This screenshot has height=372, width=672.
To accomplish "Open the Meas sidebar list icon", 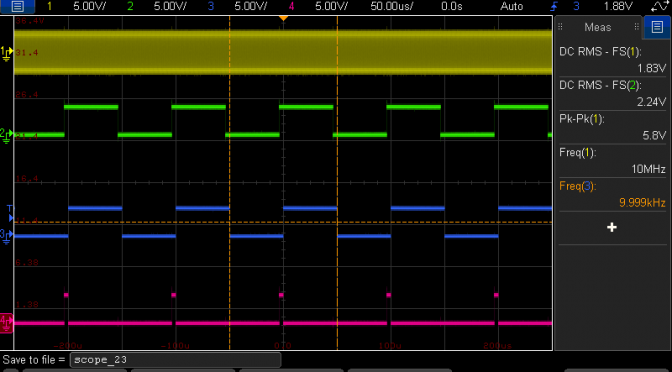I will (x=657, y=27).
